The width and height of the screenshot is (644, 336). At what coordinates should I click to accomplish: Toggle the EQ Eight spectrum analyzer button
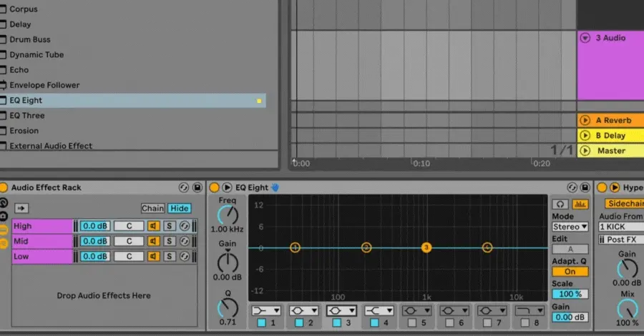[x=580, y=204]
